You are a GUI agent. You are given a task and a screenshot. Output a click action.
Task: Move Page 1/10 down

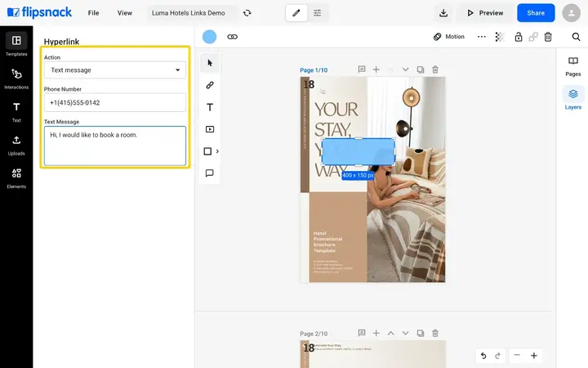[x=405, y=70]
